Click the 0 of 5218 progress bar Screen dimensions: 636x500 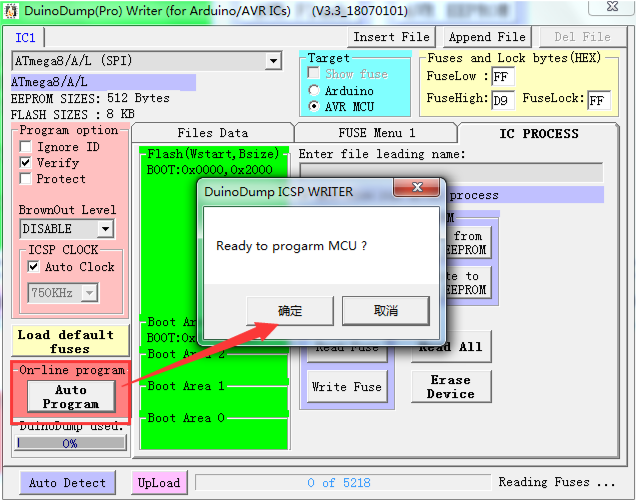point(343,483)
